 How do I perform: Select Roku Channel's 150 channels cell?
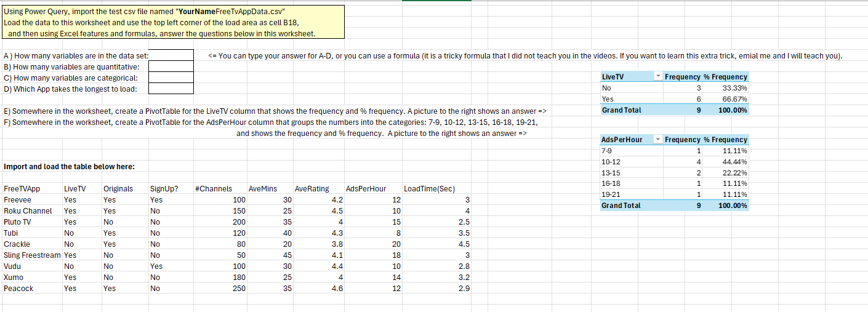tap(220, 211)
